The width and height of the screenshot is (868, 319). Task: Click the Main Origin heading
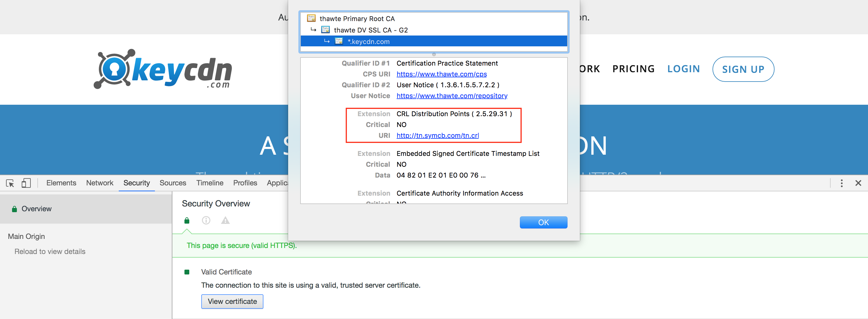pos(26,237)
